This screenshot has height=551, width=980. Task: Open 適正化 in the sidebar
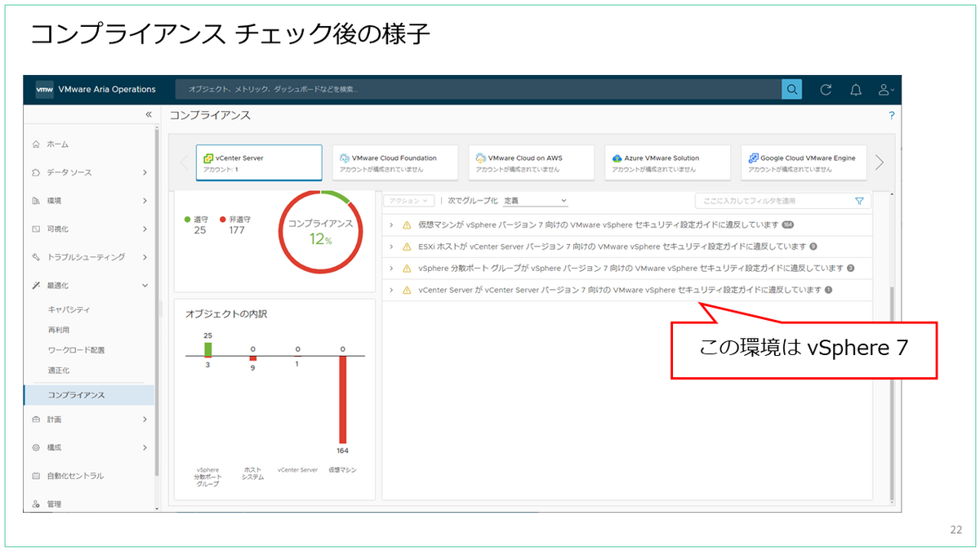[x=59, y=371]
